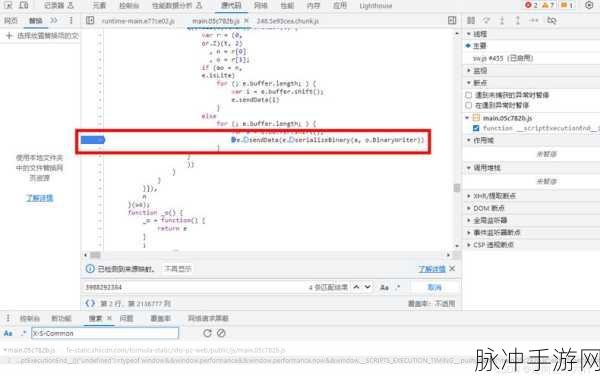
Task: Refresh the X-S-Common search results
Action: coord(207,333)
